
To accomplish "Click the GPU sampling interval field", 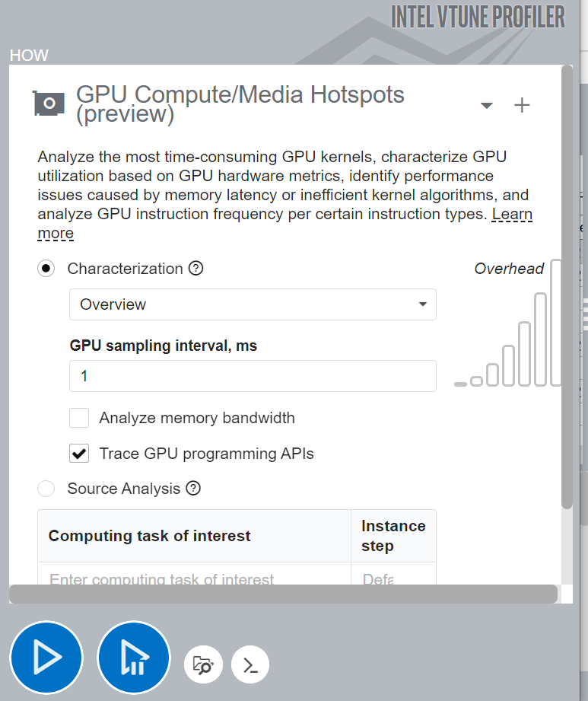I will (x=253, y=376).
